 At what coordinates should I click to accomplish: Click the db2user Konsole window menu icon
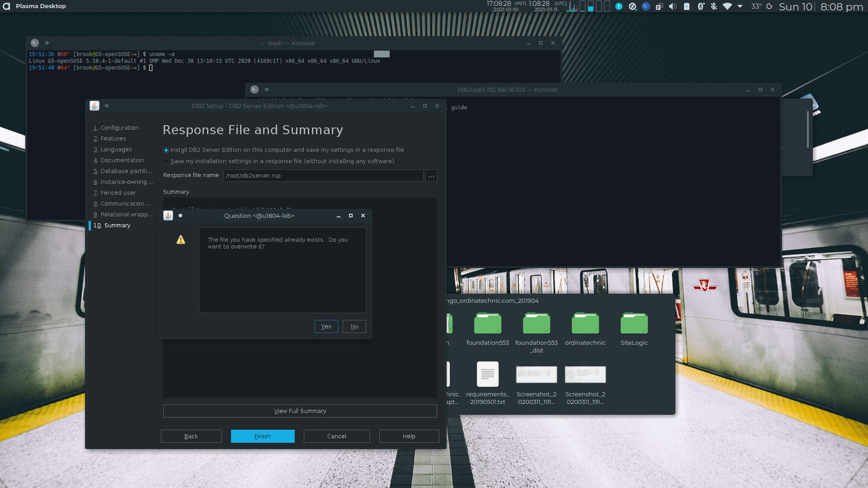(254, 90)
